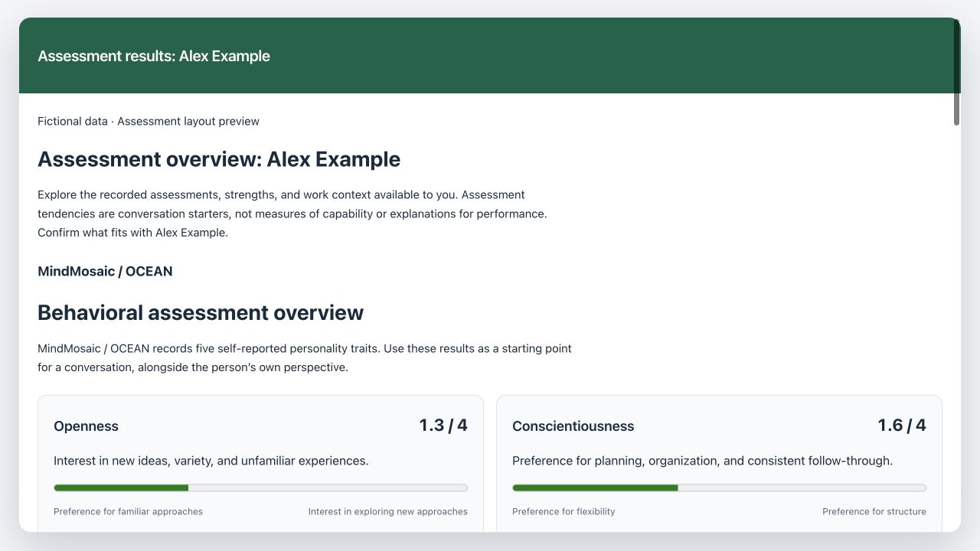Screen dimensions: 980x551
Task: Click the paragraph starting "Explore the recorded assessments"
Action: (292, 214)
